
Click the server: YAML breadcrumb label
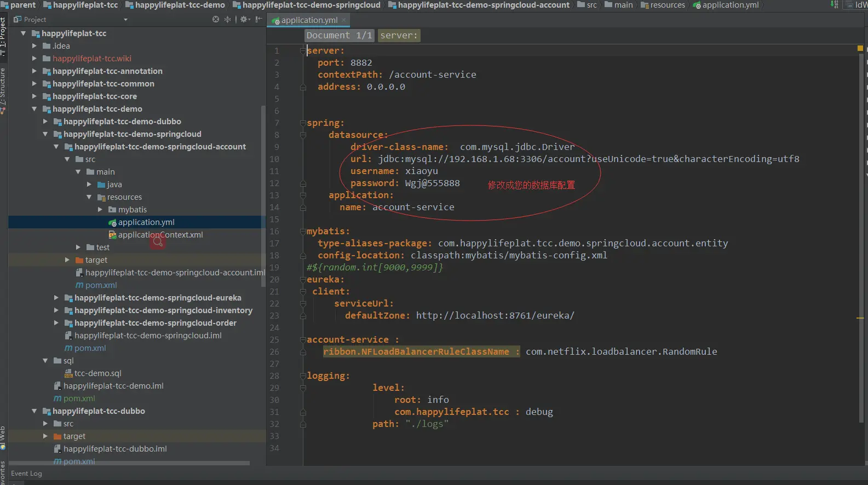tap(399, 36)
